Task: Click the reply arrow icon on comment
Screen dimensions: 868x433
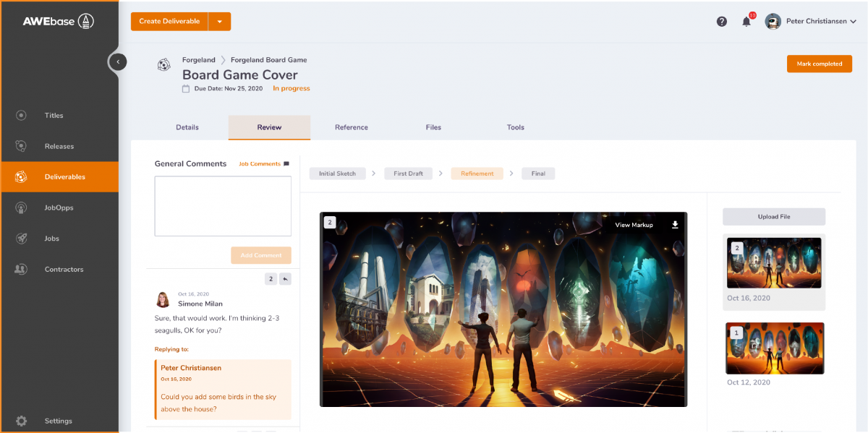Action: [285, 279]
